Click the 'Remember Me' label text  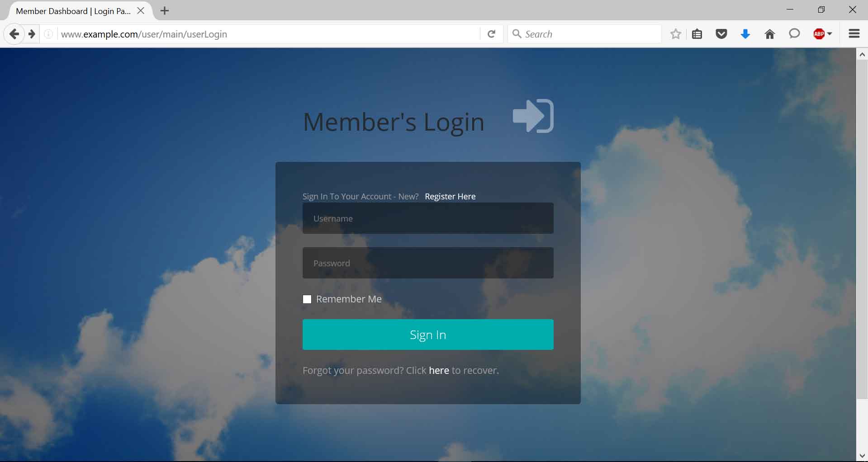[349, 299]
